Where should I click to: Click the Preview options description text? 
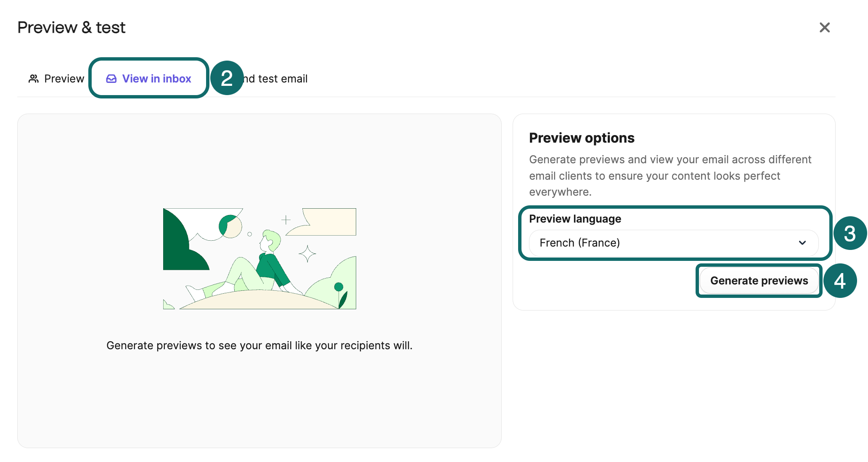(x=670, y=175)
